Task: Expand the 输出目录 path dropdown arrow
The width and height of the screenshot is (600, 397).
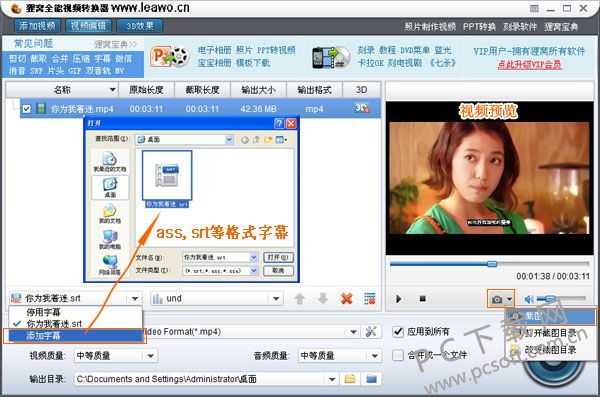Action: pos(332,379)
